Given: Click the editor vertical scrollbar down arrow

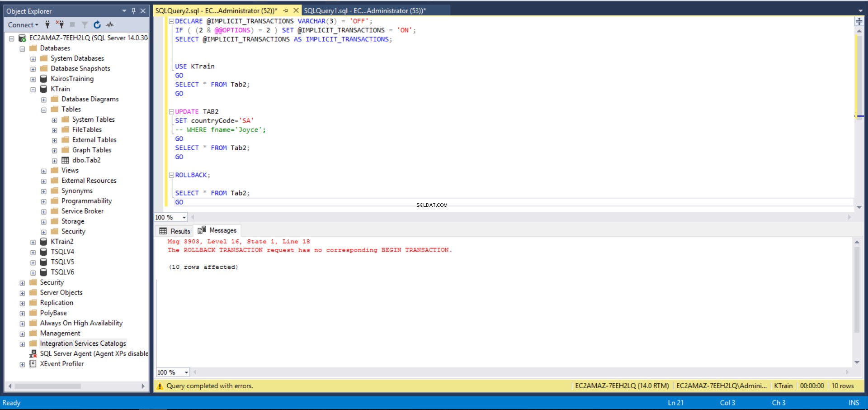Looking at the screenshot, I should pos(859,207).
